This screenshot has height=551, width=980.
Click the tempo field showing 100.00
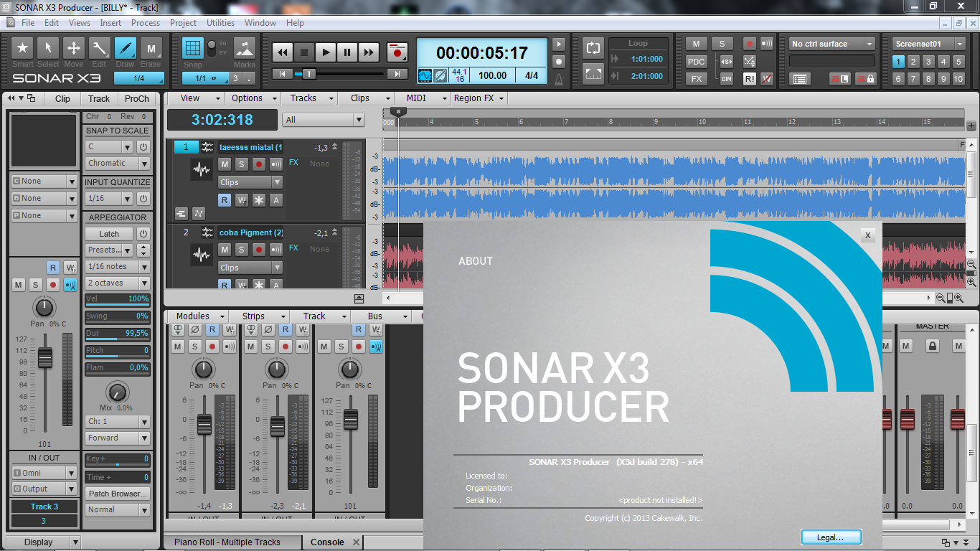click(493, 75)
